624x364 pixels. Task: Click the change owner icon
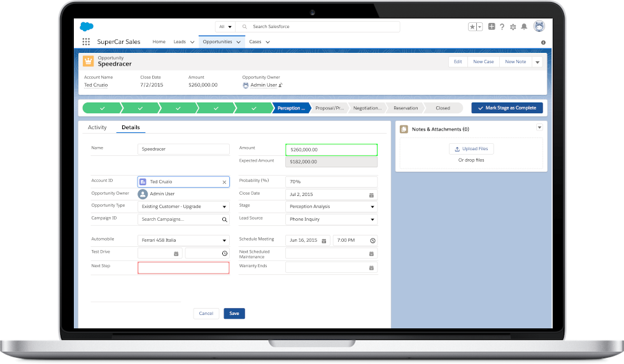pyautogui.click(x=280, y=85)
